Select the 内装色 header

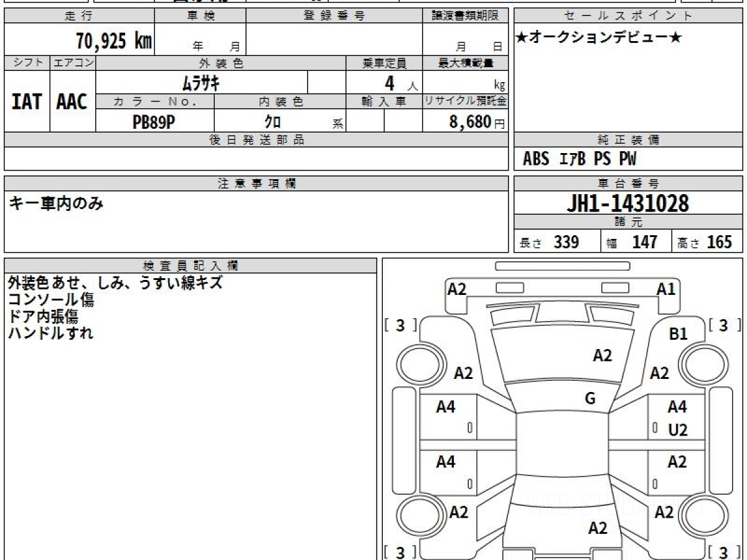[x=280, y=101]
